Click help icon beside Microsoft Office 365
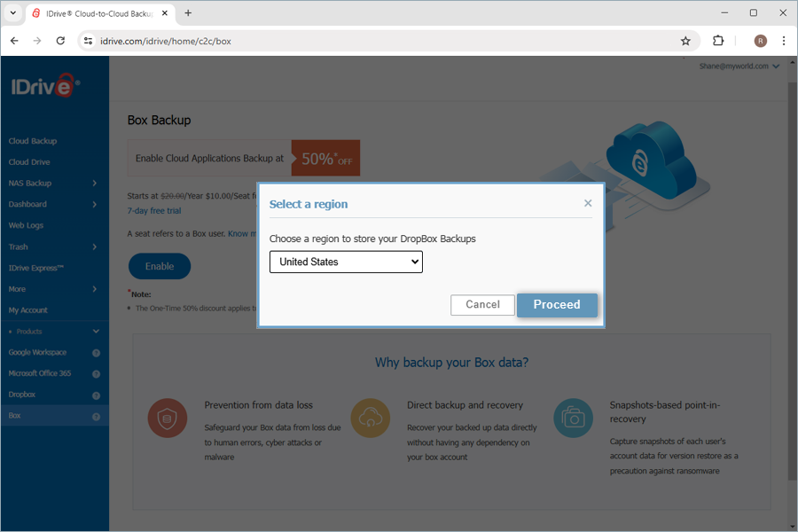Image resolution: width=798 pixels, height=532 pixels. pos(96,374)
